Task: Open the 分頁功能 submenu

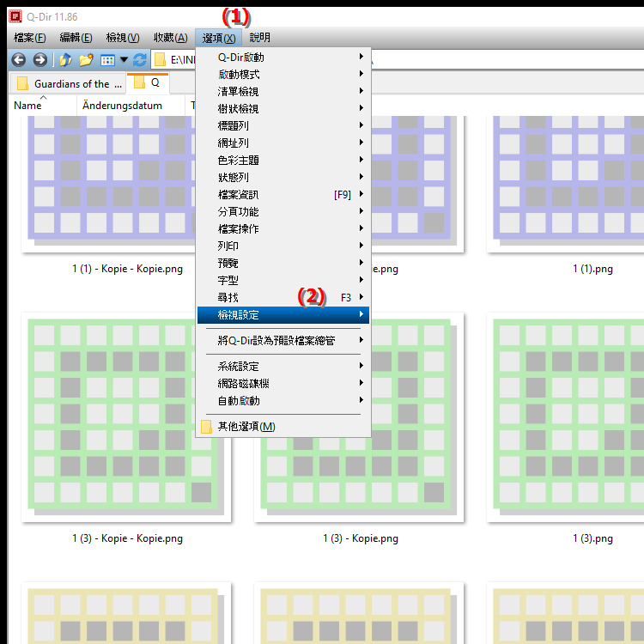Action: (283, 212)
